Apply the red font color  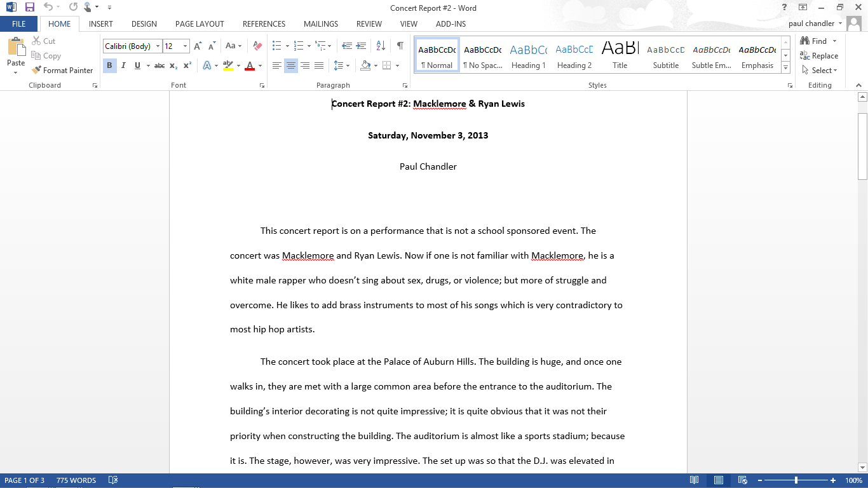(250, 65)
